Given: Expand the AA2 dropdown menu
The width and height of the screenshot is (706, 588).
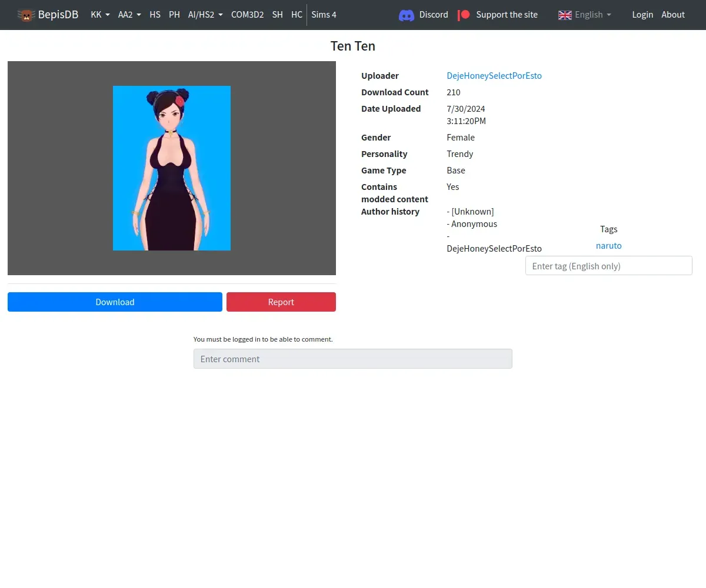Looking at the screenshot, I should (x=129, y=15).
